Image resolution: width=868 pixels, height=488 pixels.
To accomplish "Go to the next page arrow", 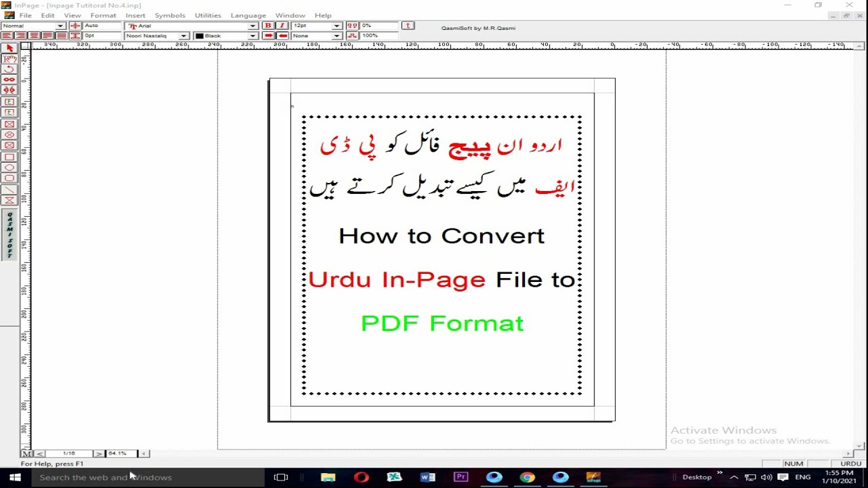I will pyautogui.click(x=99, y=453).
